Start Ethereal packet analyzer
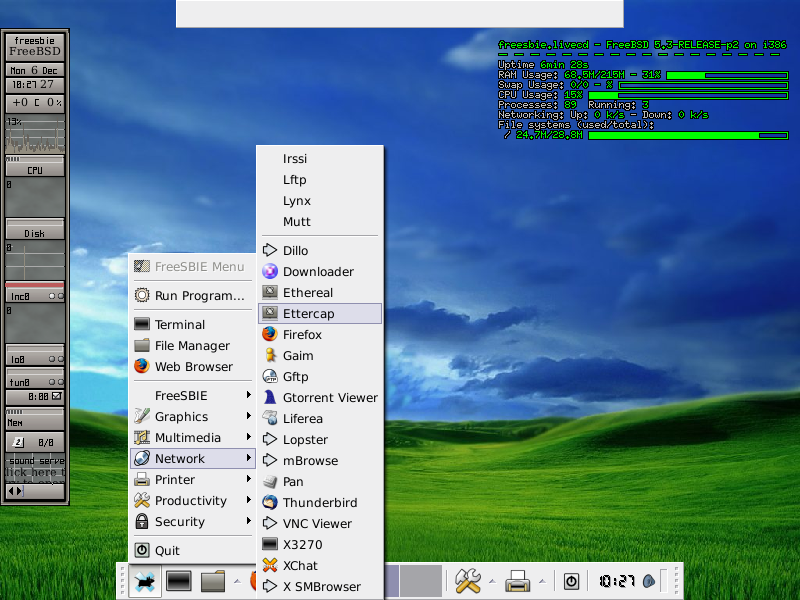This screenshot has height=600, width=800. click(320, 292)
